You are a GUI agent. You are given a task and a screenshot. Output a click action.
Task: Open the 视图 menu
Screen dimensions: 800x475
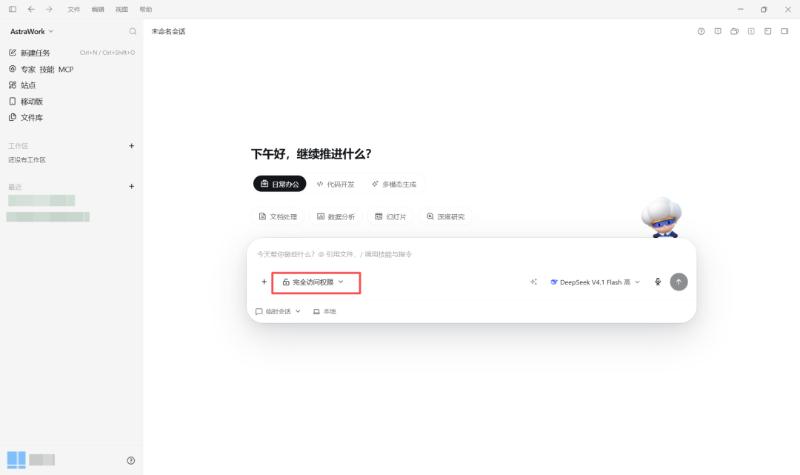[121, 9]
